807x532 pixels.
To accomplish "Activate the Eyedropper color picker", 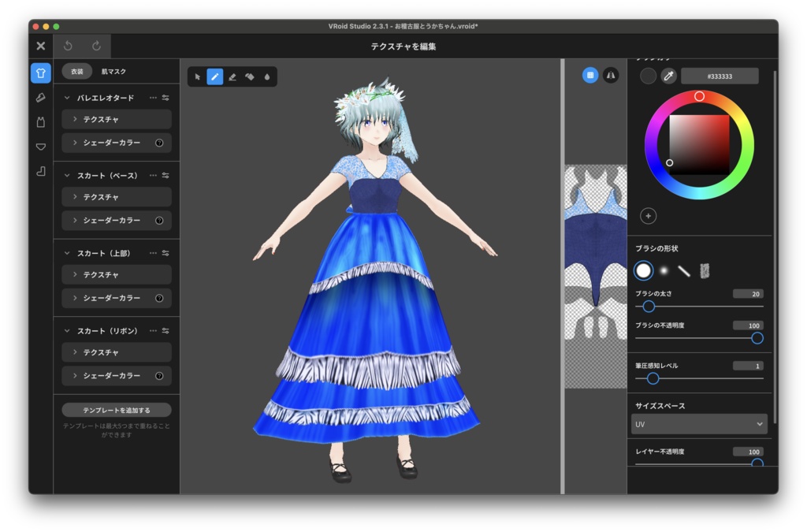I will coord(671,76).
